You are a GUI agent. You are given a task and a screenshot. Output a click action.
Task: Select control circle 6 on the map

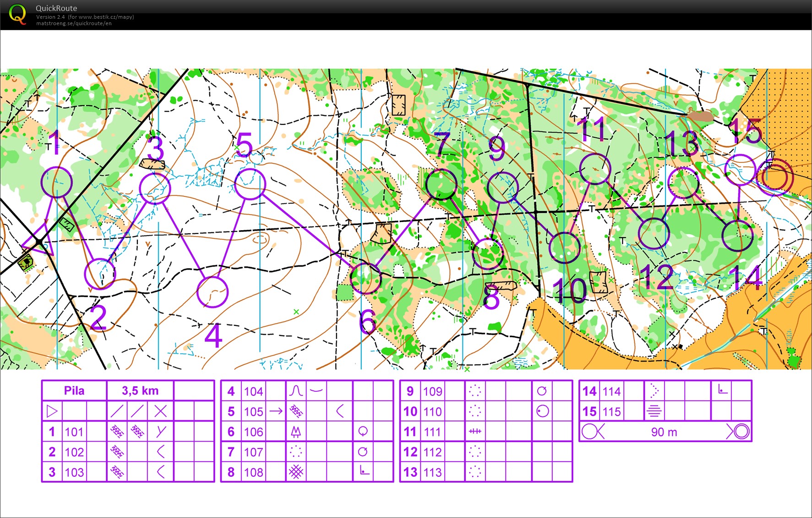[365, 279]
